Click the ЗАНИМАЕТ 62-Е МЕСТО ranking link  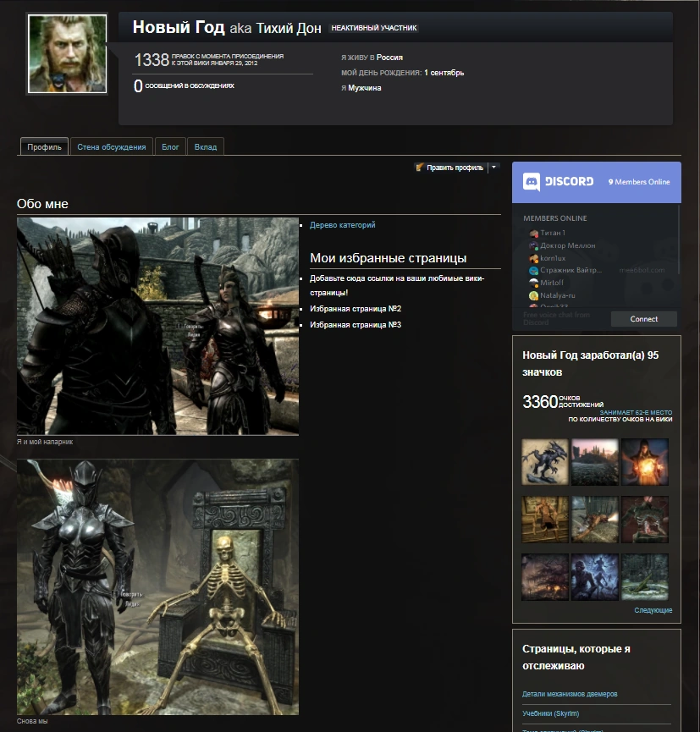[x=636, y=412]
